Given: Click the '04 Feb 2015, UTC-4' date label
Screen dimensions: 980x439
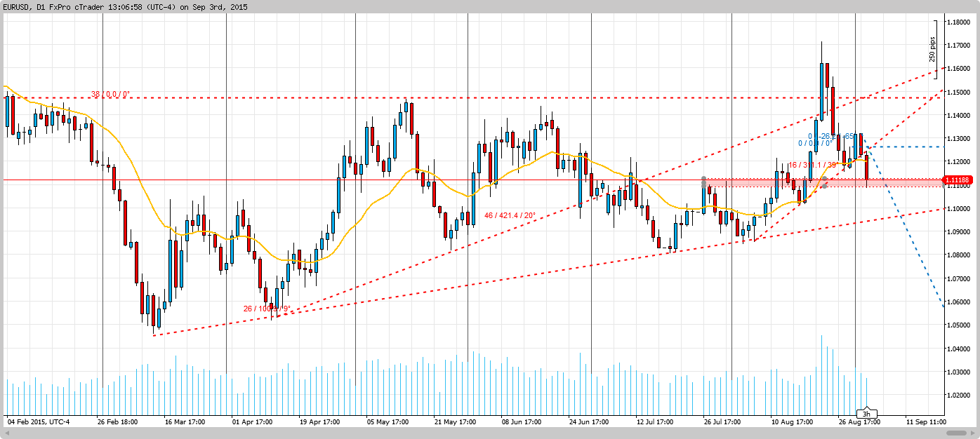Looking at the screenshot, I should (39, 423).
